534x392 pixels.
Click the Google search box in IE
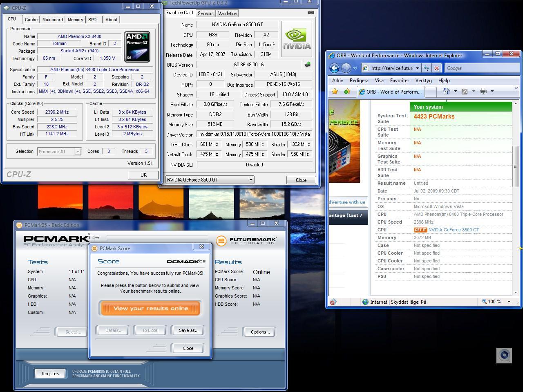click(x=481, y=68)
